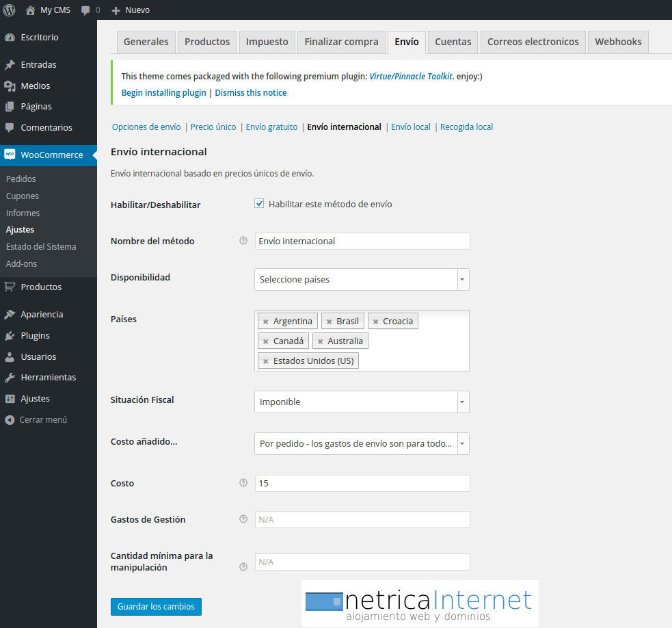Viewport: 672px width, 628px height.
Task: Open the comments bubble icon in admin bar
Action: pyautogui.click(x=85, y=10)
